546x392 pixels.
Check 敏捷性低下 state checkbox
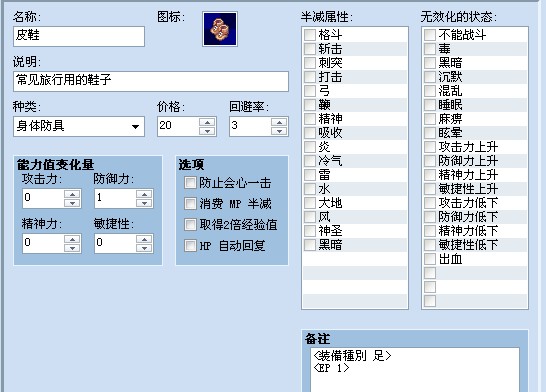[x=430, y=245]
